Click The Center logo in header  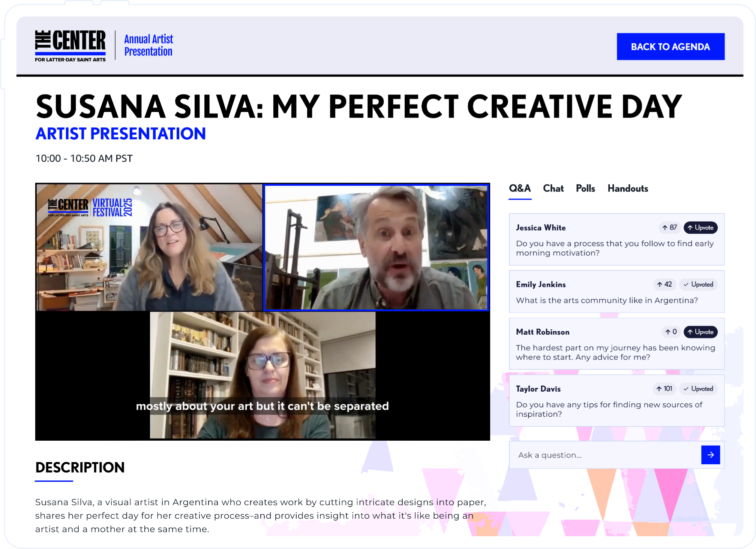[70, 45]
